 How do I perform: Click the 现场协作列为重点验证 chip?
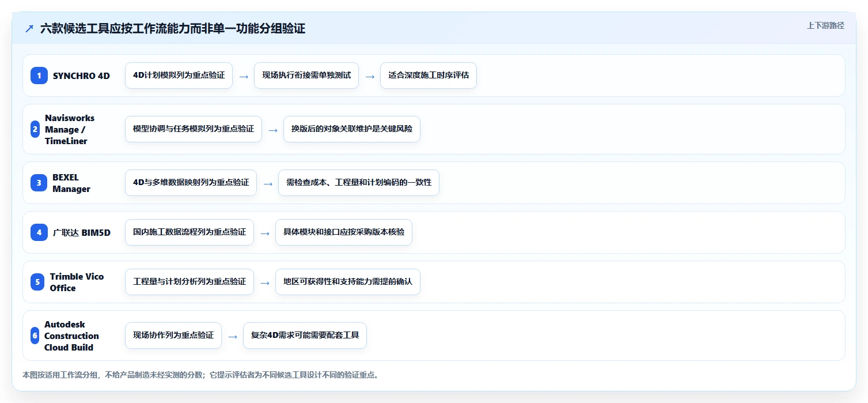point(173,336)
